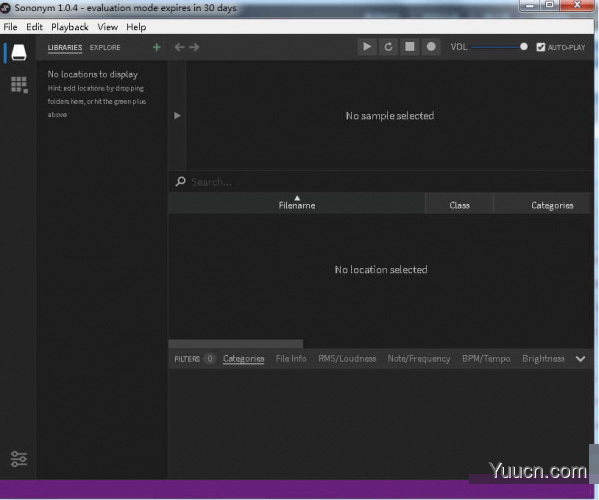Click the record circle button
Screen dimensions: 599x500
pyautogui.click(x=431, y=47)
